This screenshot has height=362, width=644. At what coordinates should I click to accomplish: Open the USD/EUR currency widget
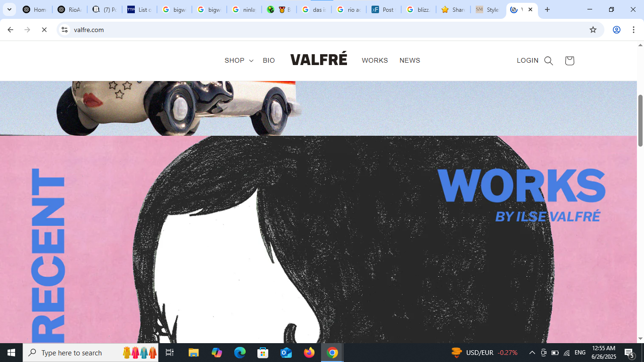(484, 353)
